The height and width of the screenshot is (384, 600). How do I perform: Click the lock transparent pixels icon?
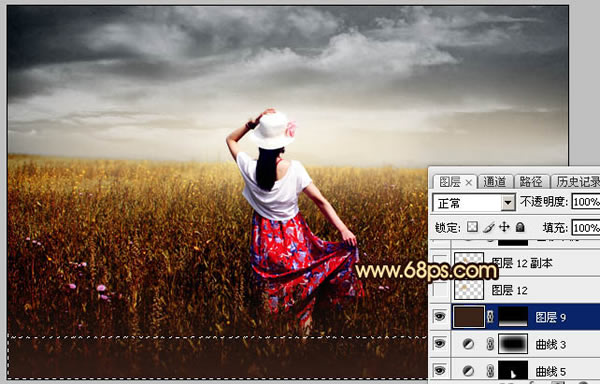pos(472,227)
